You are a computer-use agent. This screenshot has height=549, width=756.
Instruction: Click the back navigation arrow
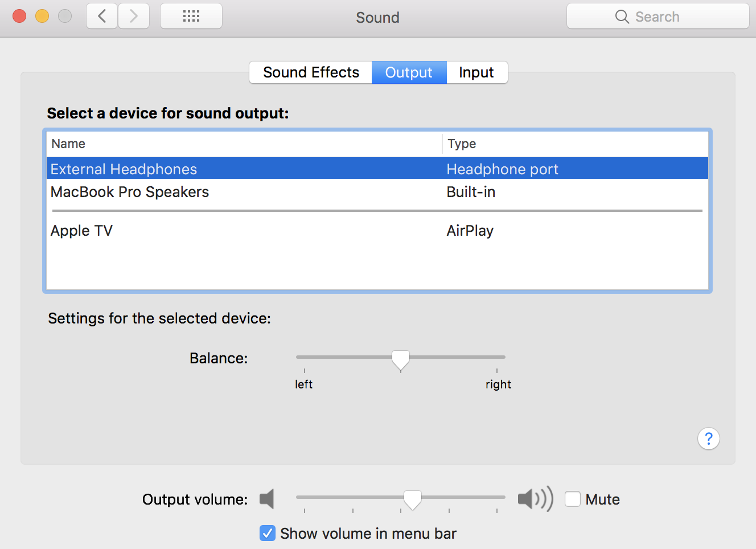coord(102,17)
